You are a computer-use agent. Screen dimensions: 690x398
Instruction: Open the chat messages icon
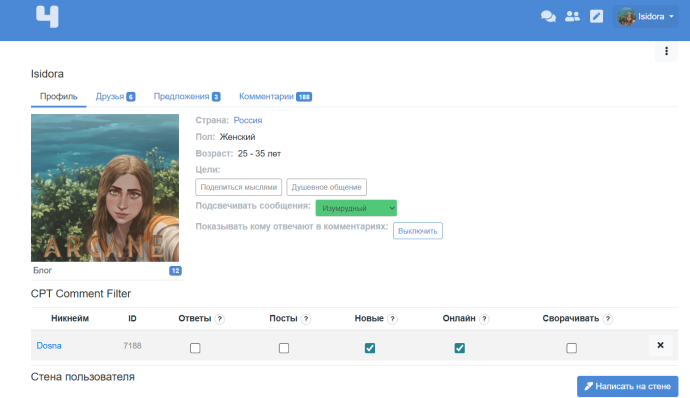click(548, 16)
